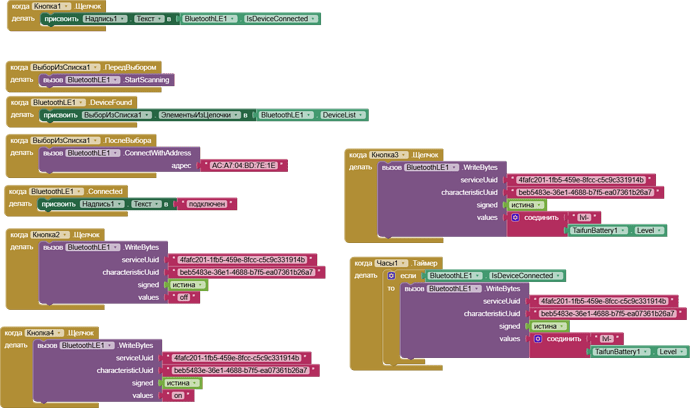Edit M- text in Часы1 block
Viewport: 690px width, 408px height.
(606, 339)
